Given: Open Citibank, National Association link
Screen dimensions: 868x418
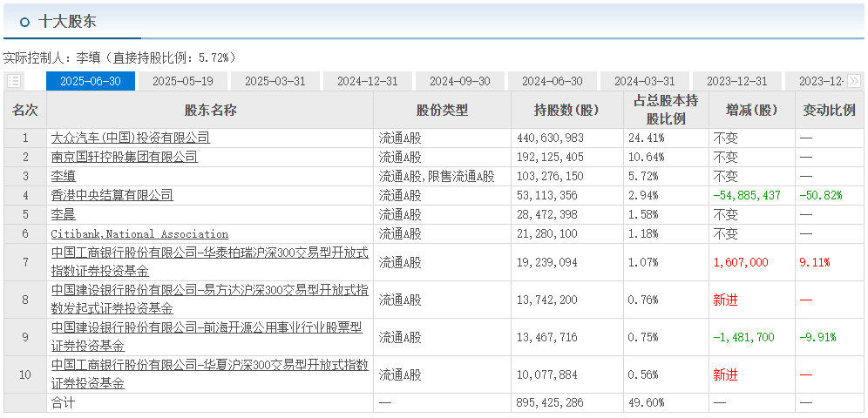Looking at the screenshot, I should [x=139, y=233].
